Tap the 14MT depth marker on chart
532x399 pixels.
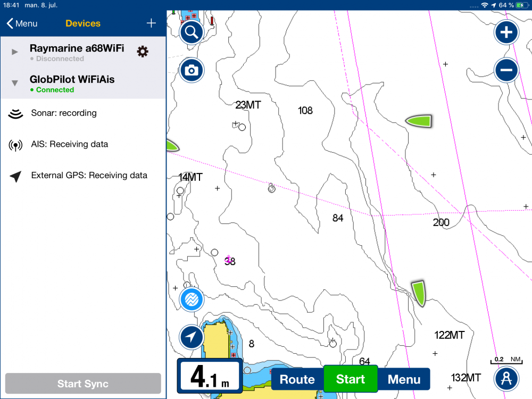(x=190, y=177)
